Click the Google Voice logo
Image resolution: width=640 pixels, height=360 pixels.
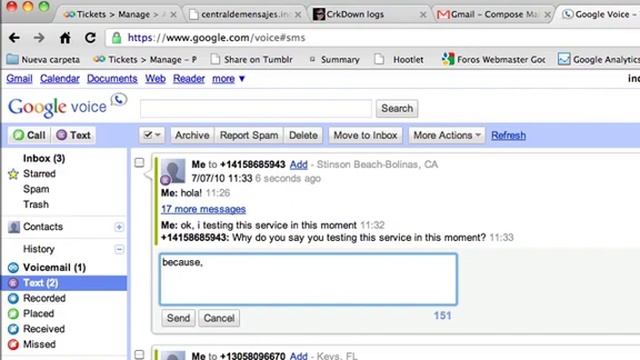pos(67,106)
